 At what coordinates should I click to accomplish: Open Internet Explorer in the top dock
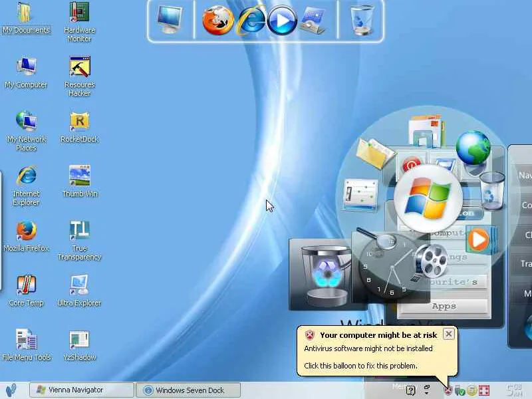pos(251,21)
